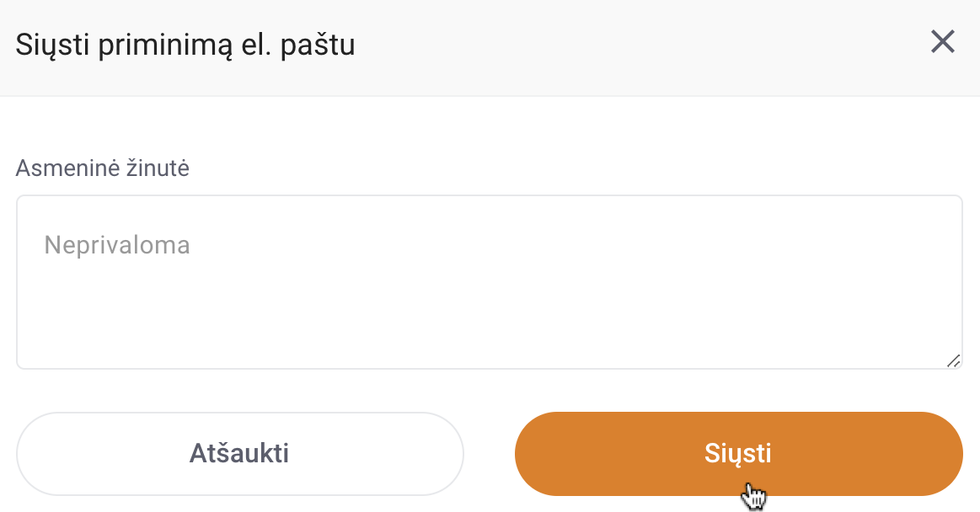Close the email reminder dialog with X

(x=942, y=42)
